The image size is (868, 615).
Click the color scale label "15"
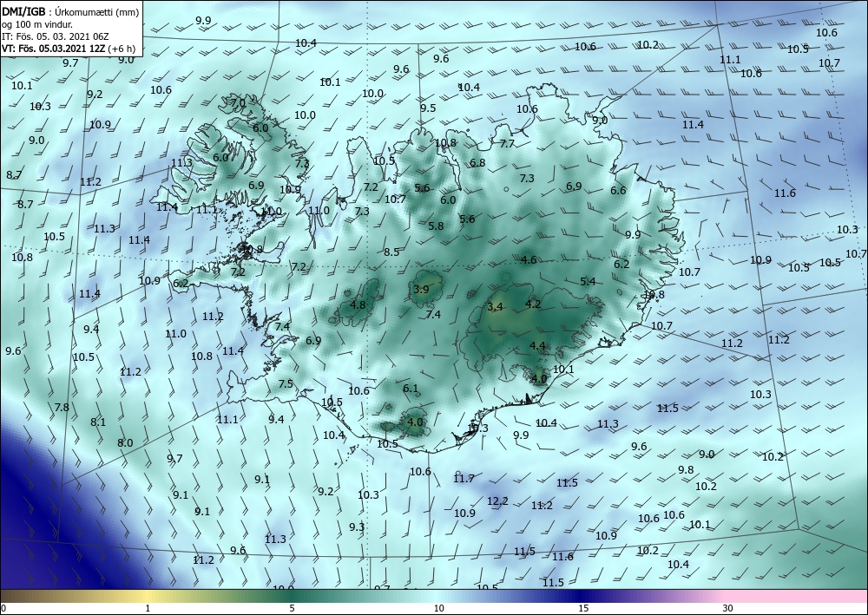tap(583, 608)
